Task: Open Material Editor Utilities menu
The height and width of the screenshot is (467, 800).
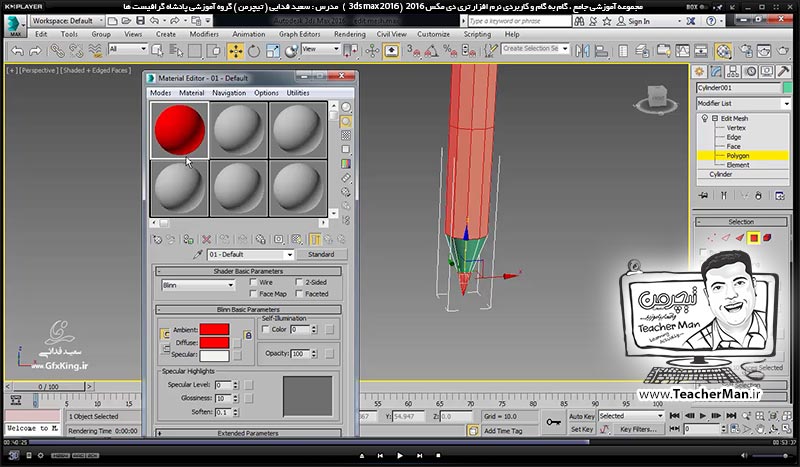Action: pyautogui.click(x=298, y=93)
